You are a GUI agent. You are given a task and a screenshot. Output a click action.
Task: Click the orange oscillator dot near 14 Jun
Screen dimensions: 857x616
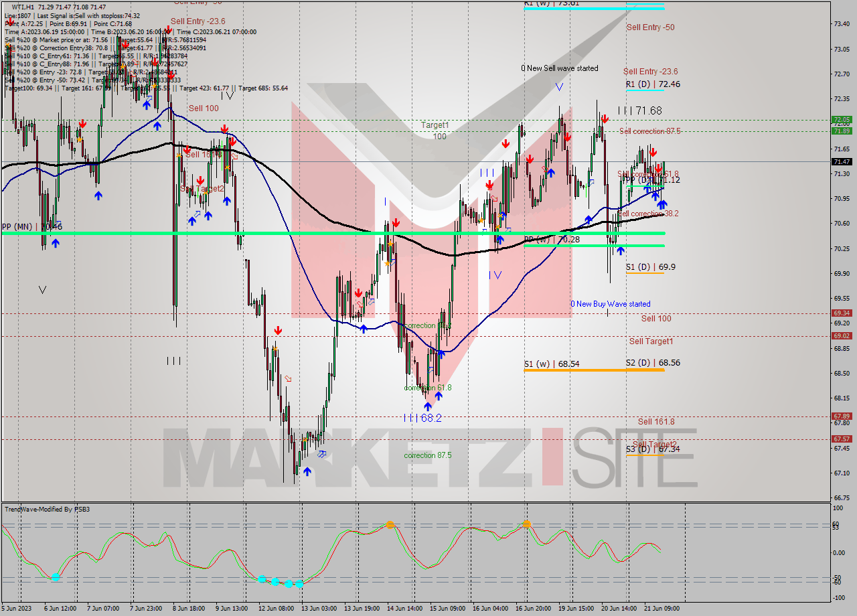point(390,526)
